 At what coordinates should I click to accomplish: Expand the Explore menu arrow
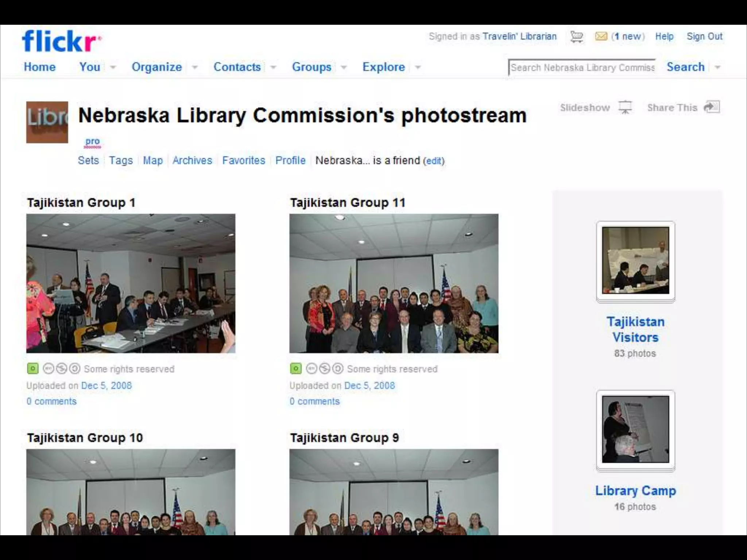[x=418, y=67]
